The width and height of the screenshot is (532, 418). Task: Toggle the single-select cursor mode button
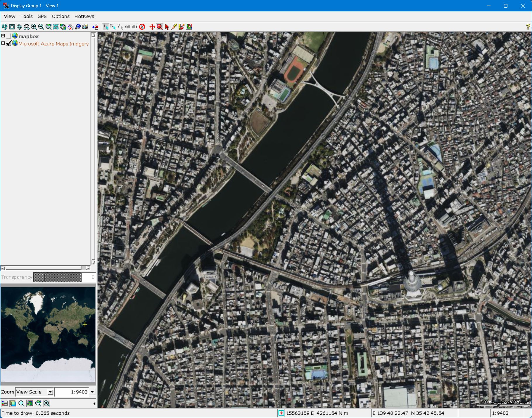click(x=106, y=27)
